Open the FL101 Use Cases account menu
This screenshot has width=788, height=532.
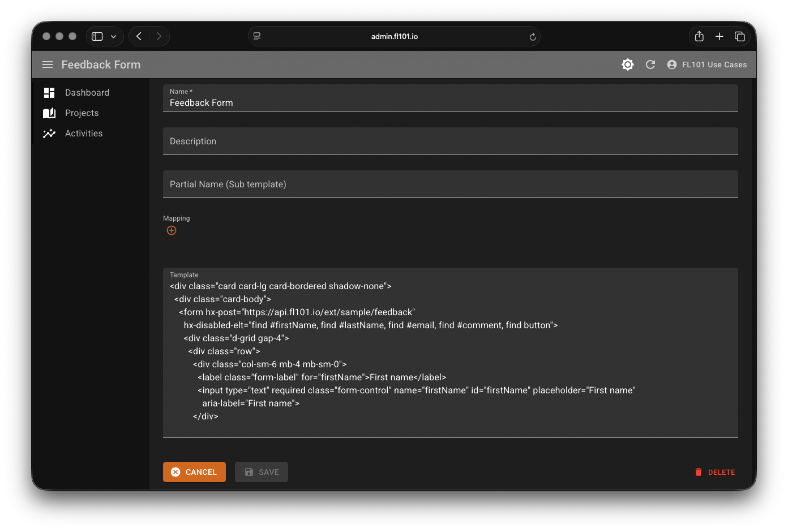tap(707, 65)
